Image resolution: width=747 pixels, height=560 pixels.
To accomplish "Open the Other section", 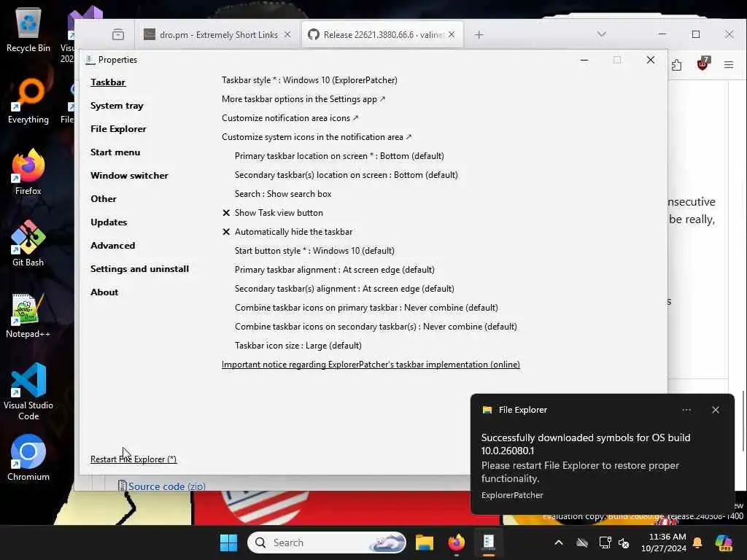I will point(104,198).
